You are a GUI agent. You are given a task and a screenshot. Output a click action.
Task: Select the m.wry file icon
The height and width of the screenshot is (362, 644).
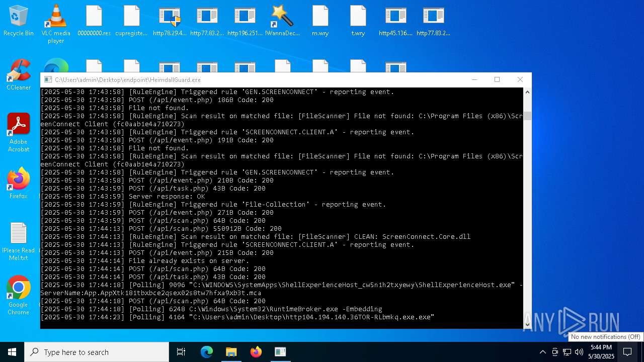(x=320, y=21)
